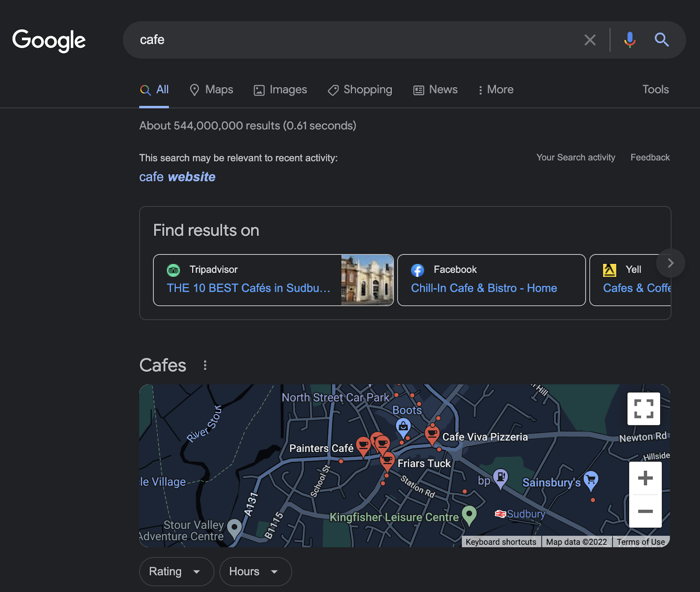Open the Rating filter dropdown
This screenshot has height=592, width=700.
click(176, 571)
